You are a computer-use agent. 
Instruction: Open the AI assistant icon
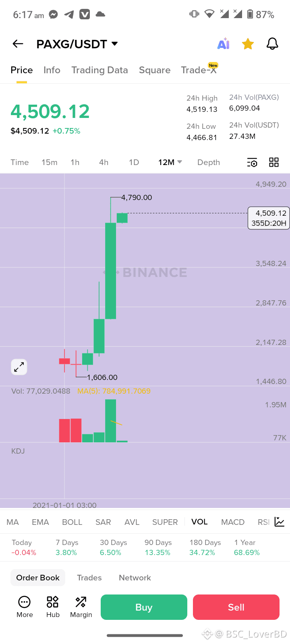[224, 44]
